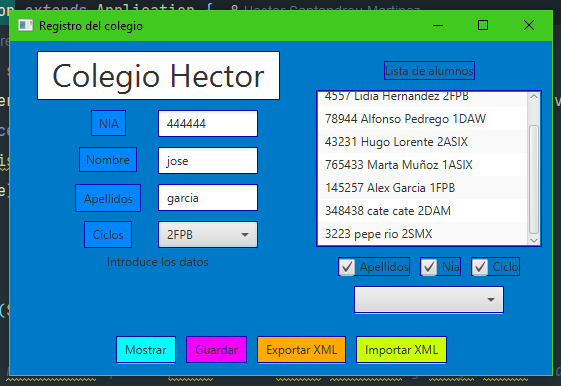Select list row 43231 Hugo Lorente 2ASIX

point(422,142)
